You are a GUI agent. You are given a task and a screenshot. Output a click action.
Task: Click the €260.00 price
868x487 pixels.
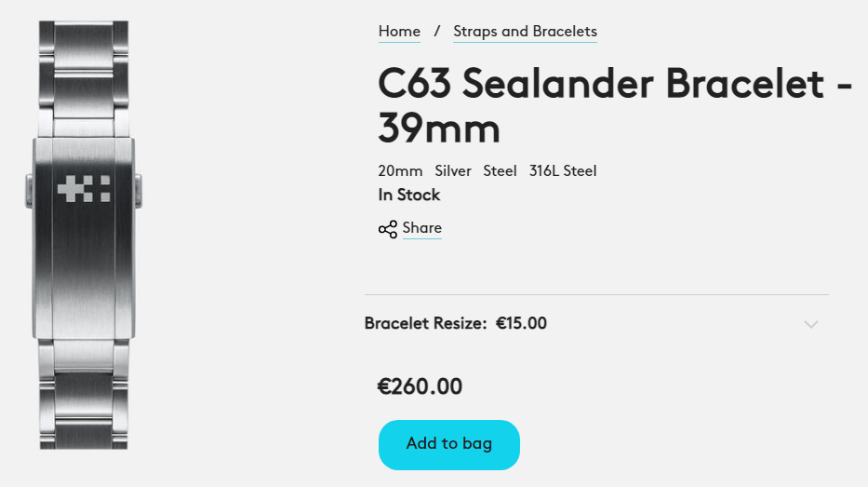[x=420, y=386]
